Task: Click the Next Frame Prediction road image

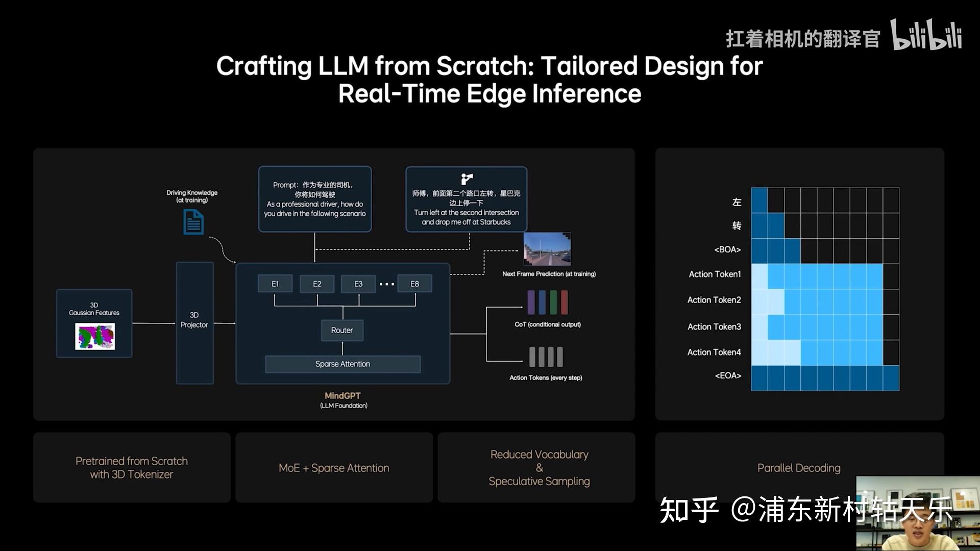Action: click(x=547, y=249)
